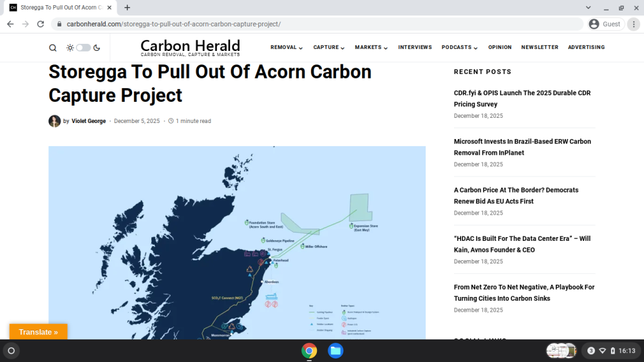The height and width of the screenshot is (362, 644).
Task: Open the CDR.fyi & OPIS pricing survey post
Action: tap(522, 99)
